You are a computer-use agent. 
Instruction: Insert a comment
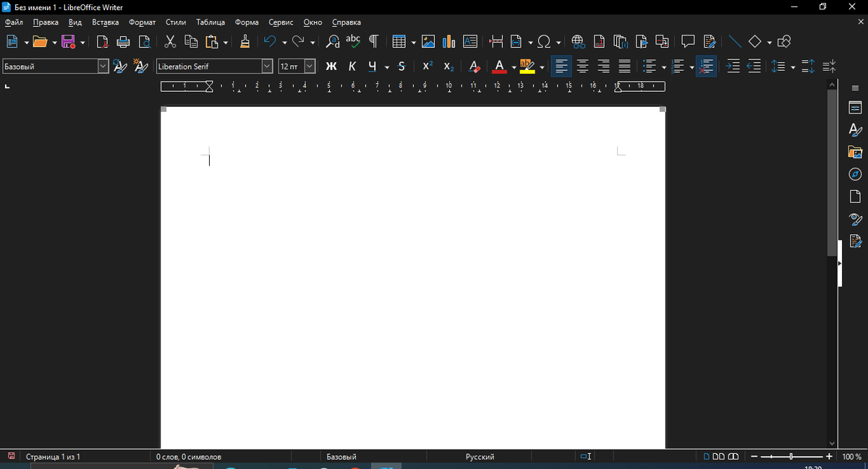688,42
